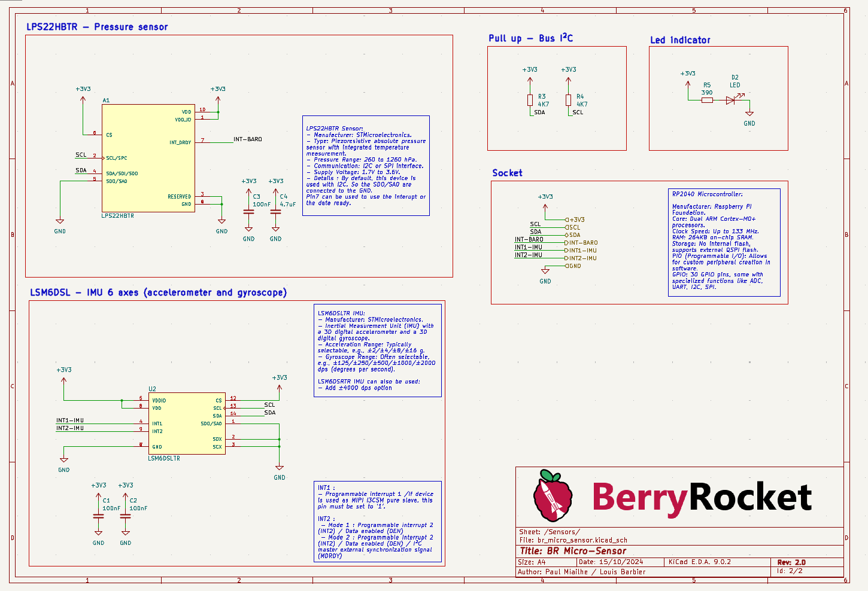This screenshot has width=868, height=591.
Task: Select pull-up resistor R3 on SDA
Action: tap(530, 100)
